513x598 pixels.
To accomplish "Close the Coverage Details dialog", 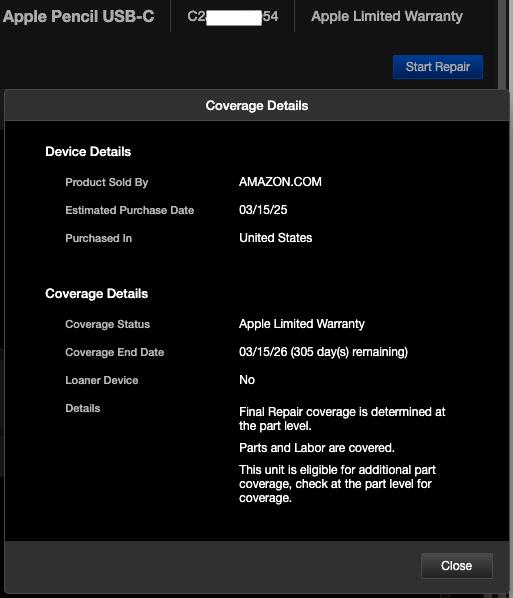I will coord(457,566).
